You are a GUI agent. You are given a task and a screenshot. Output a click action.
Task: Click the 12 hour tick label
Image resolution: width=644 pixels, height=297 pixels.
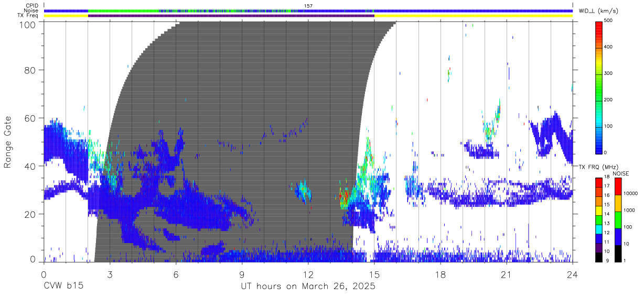(308, 274)
